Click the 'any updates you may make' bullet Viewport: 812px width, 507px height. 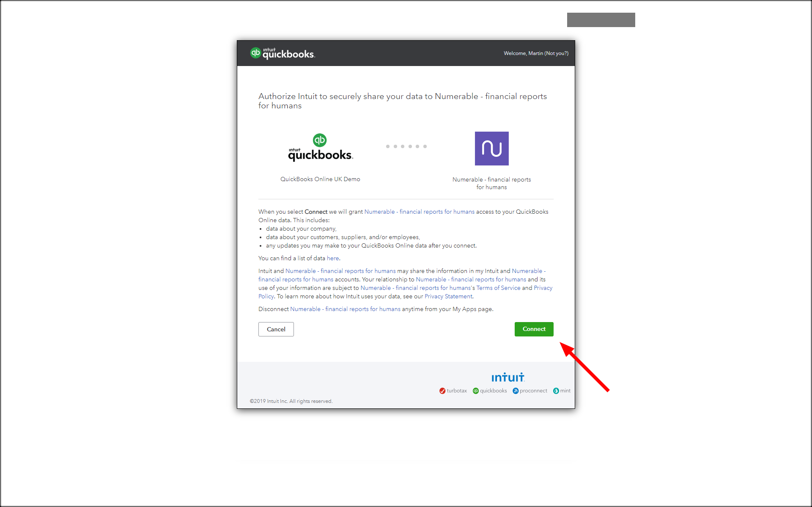371,245
